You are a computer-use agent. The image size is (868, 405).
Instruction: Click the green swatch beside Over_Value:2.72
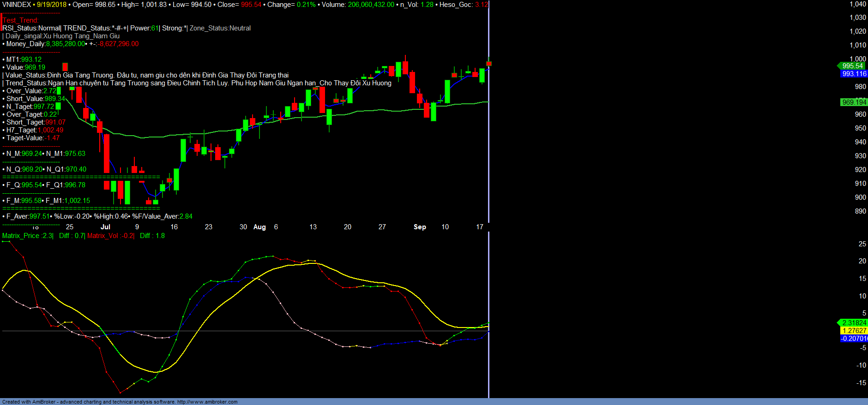point(59,91)
